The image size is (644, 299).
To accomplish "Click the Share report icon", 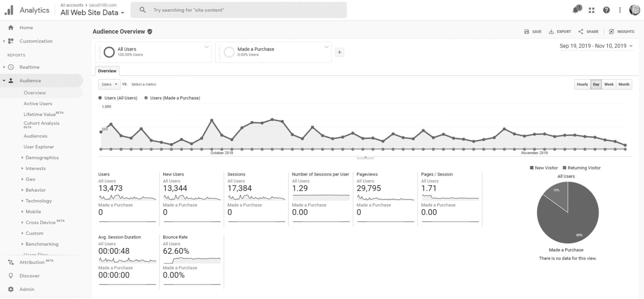I will pos(581,32).
